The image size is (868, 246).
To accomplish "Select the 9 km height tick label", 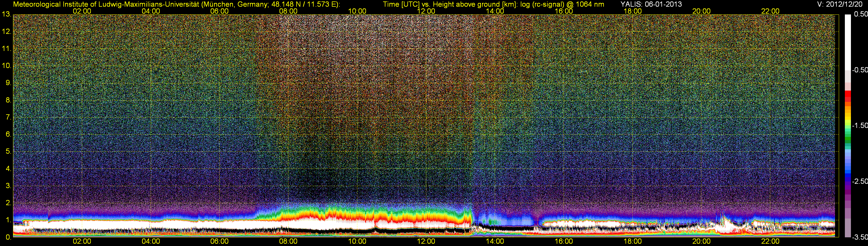I will pos(8,83).
